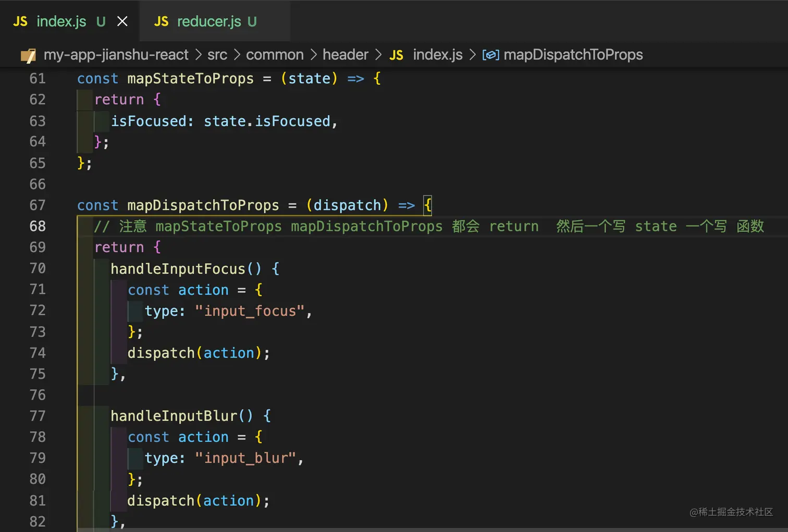Click the Chinese comment on line 68
Screen dimensions: 788x532
click(429, 226)
